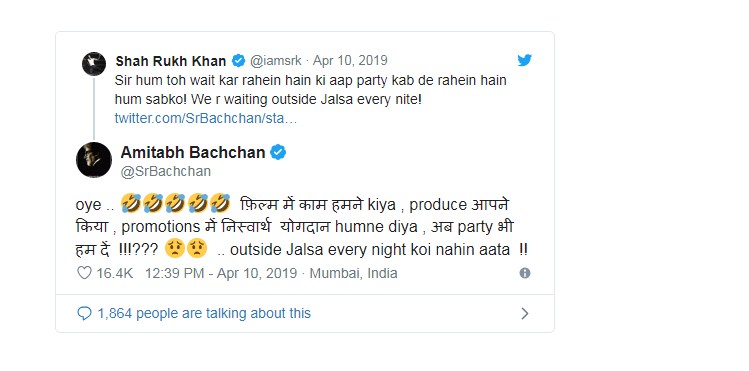Viewport: 749px width, 371px height.
Task: Like the tweet with heart icon
Action: [85, 273]
